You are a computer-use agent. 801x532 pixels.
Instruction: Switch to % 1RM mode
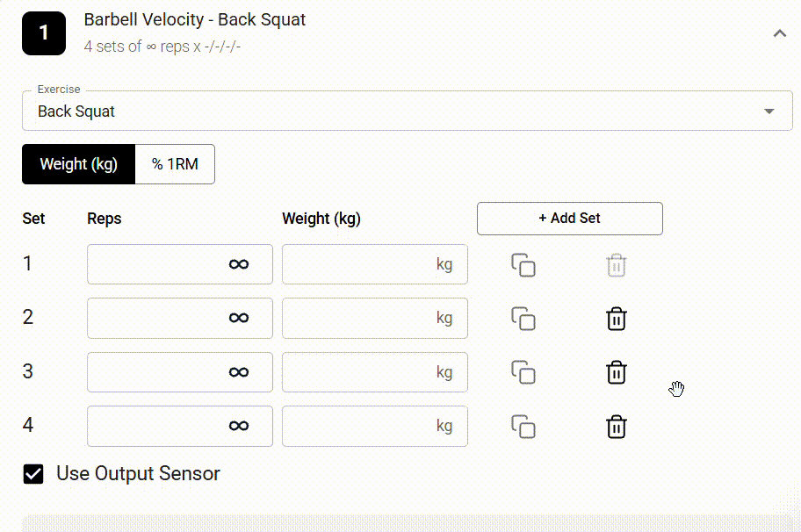[x=175, y=164]
